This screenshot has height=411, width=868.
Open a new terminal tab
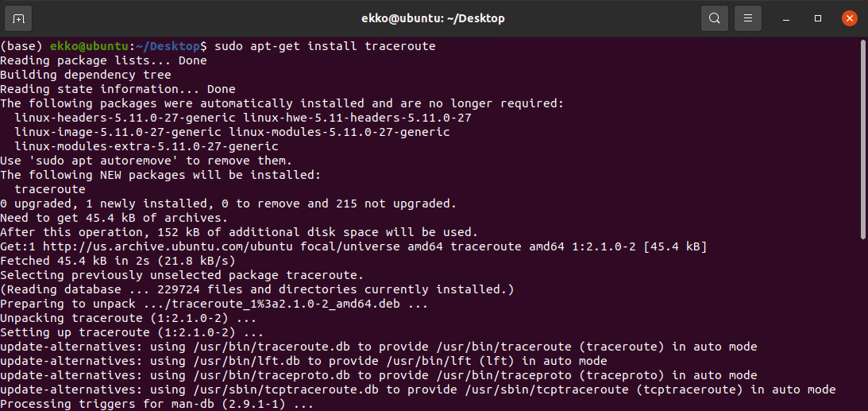click(x=18, y=18)
